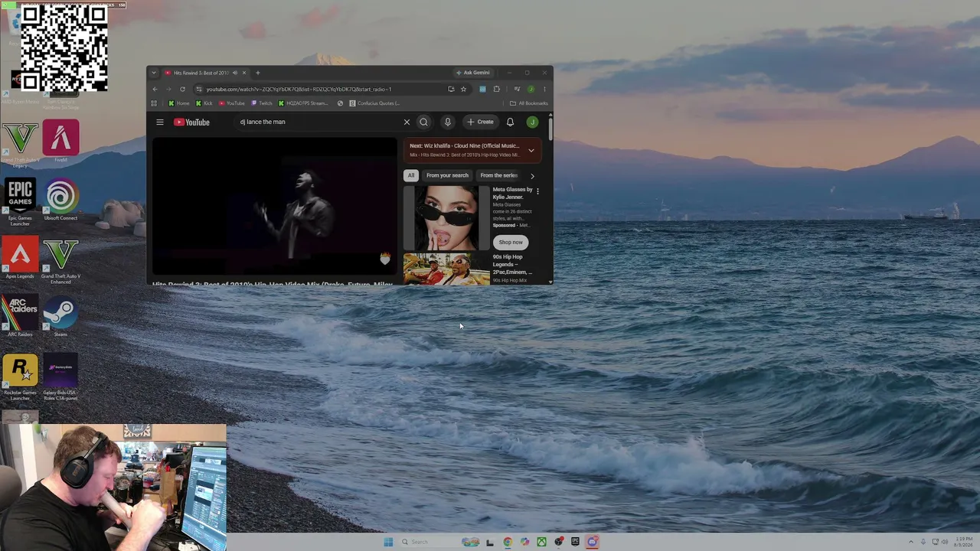This screenshot has height=551, width=980.
Task: Open the Windows Start menu
Action: [x=388, y=542]
